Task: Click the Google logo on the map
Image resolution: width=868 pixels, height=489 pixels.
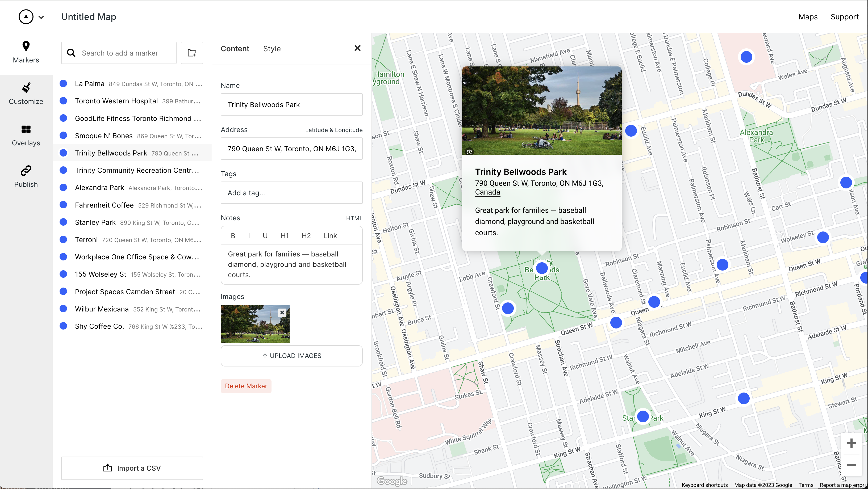Action: click(392, 481)
